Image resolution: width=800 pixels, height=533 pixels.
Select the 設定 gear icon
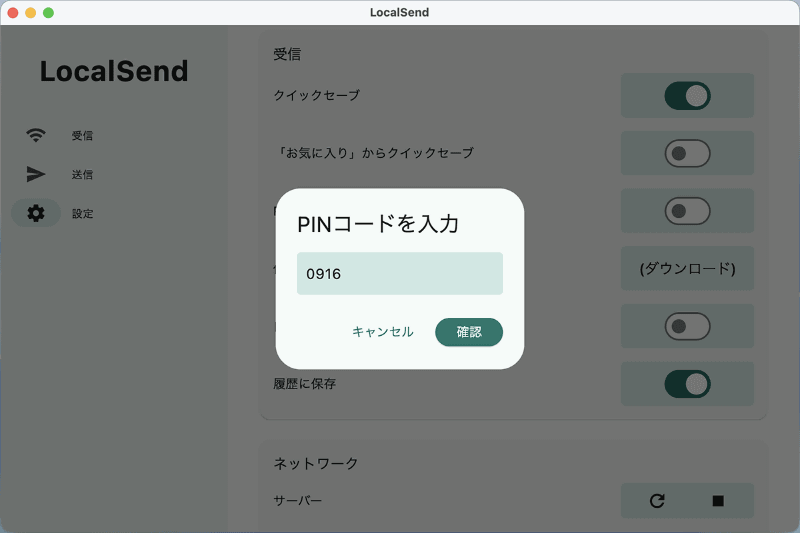pos(36,213)
